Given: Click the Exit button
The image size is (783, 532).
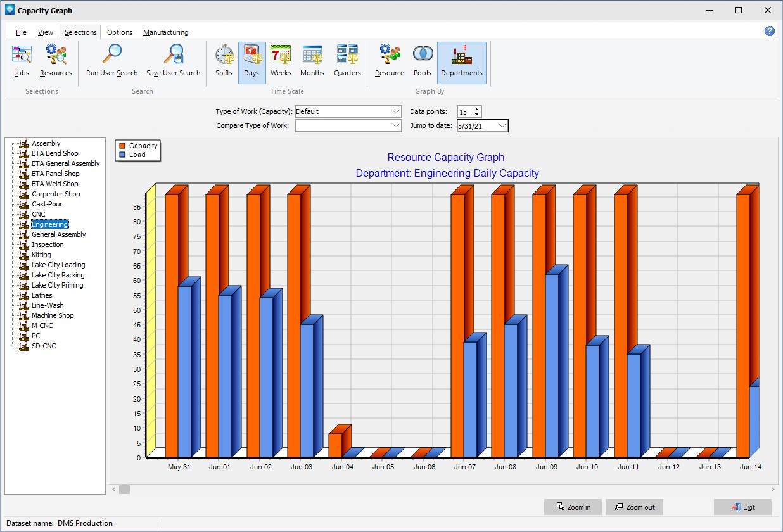Looking at the screenshot, I should [x=742, y=507].
